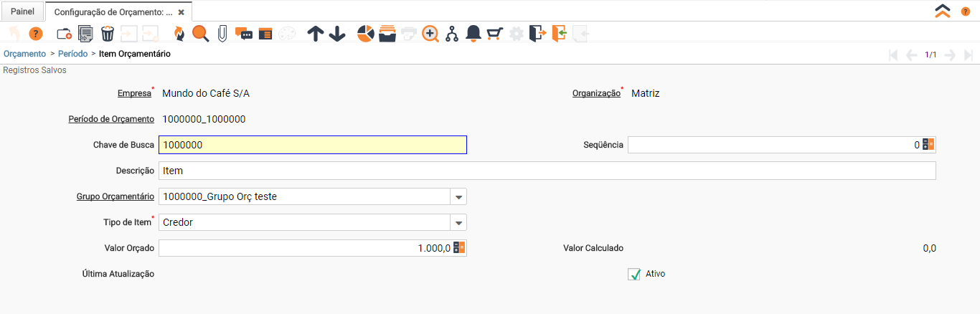
Task: Click the pie chart report icon
Action: 366,34
